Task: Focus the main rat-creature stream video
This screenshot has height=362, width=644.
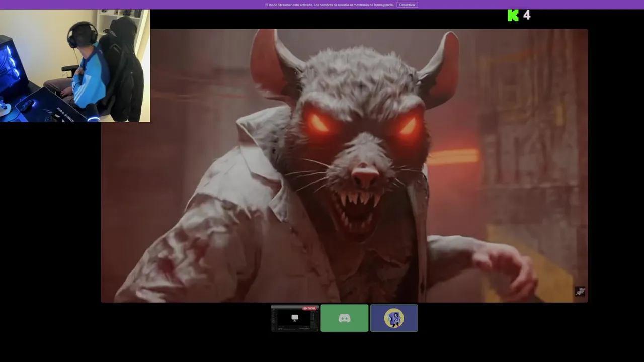Action: point(344,165)
